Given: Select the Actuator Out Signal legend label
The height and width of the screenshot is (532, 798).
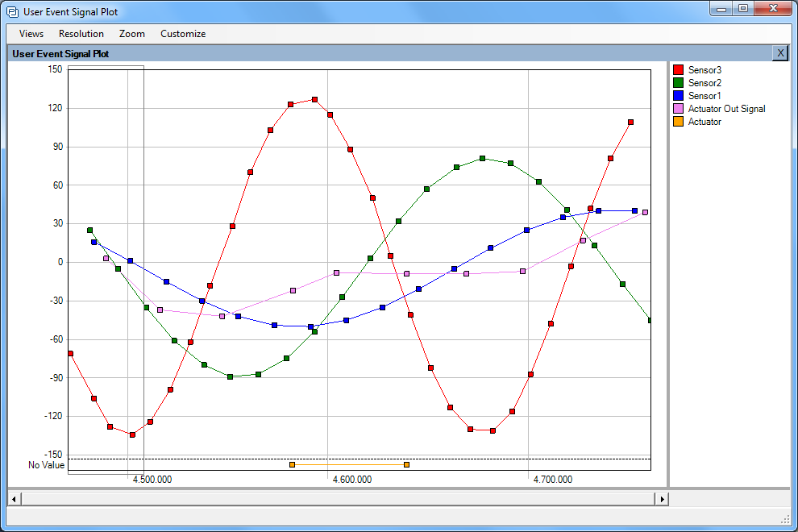Looking at the screenshot, I should (726, 109).
